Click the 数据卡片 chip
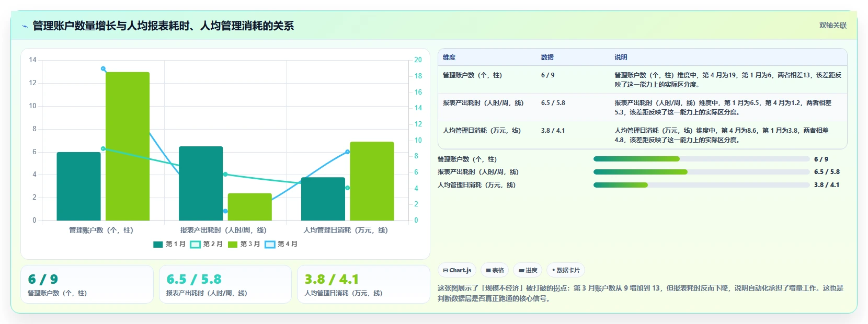 [565, 270]
